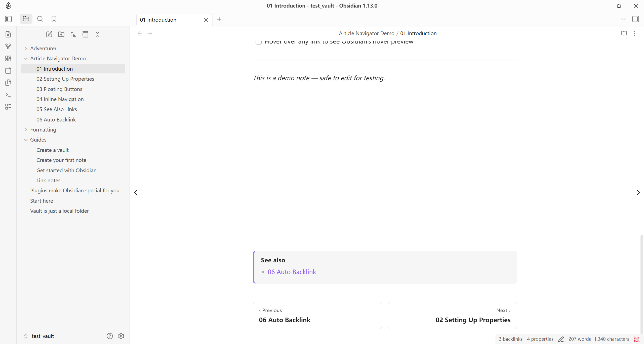Viewport: 644px width, 344px height.
Task: Open canvas icon in ribbon
Action: (8, 59)
